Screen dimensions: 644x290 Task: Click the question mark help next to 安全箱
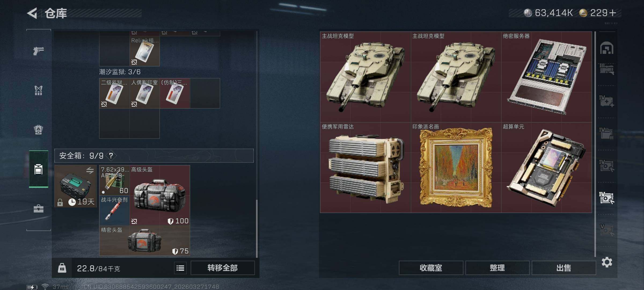pos(111,155)
